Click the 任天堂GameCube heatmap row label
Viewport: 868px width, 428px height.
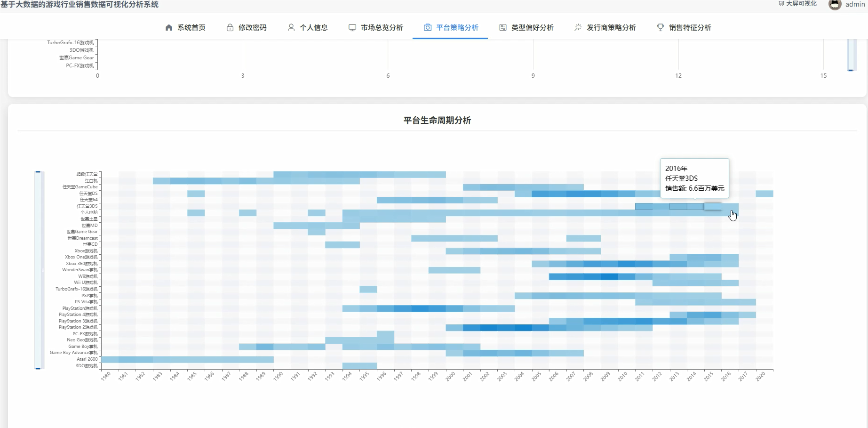coord(80,187)
